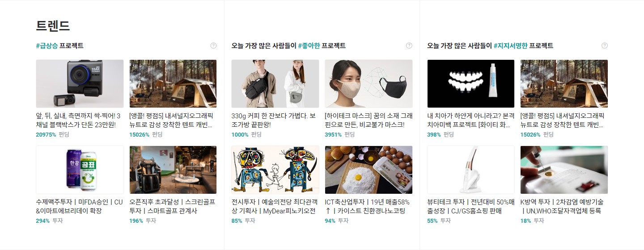Image resolution: width=644 pixels, height=250 pixels.
Task: Click the #지지서명한 hashtag link
Action: pos(511,46)
